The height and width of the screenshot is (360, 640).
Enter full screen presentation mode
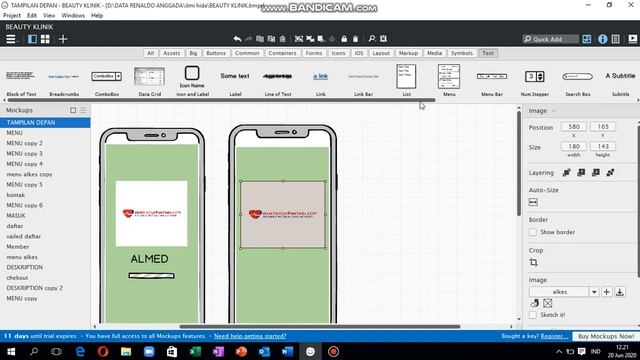click(633, 39)
